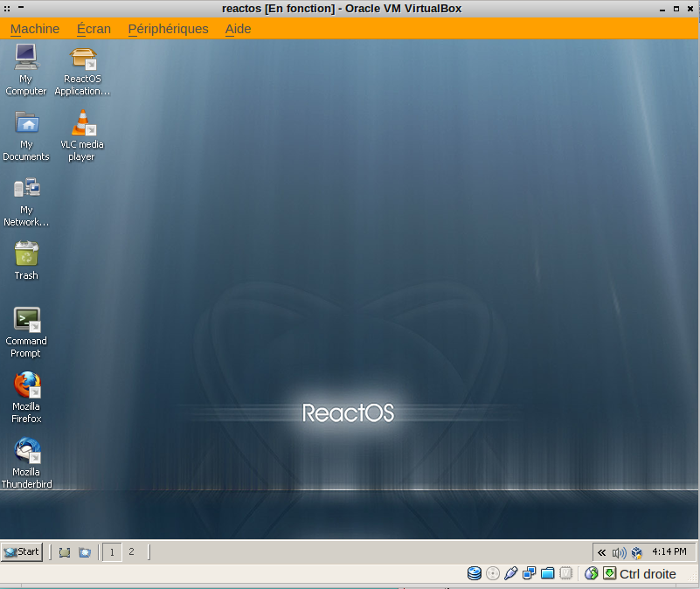Image resolution: width=700 pixels, height=589 pixels.
Task: Select the VLC media player shortcut
Action: [82, 135]
